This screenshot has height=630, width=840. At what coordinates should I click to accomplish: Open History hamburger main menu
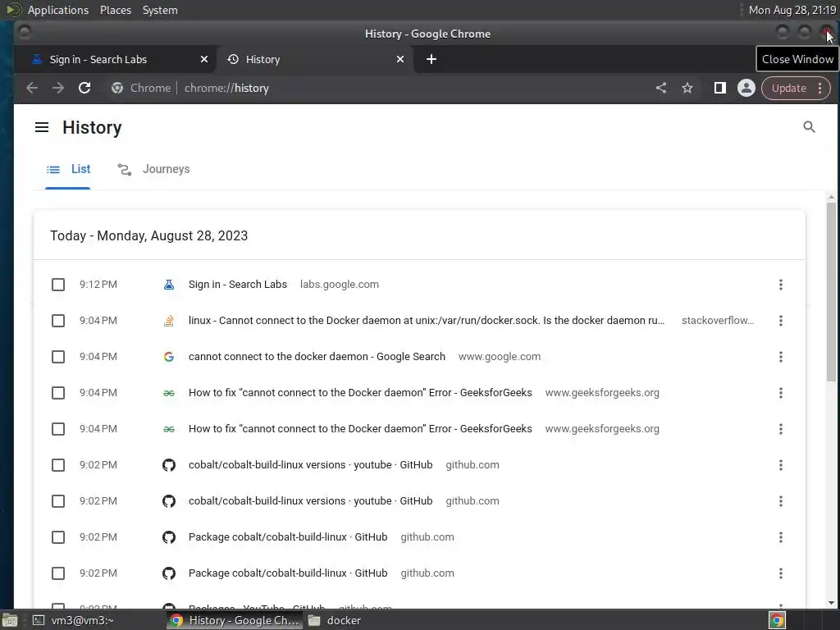[42, 127]
